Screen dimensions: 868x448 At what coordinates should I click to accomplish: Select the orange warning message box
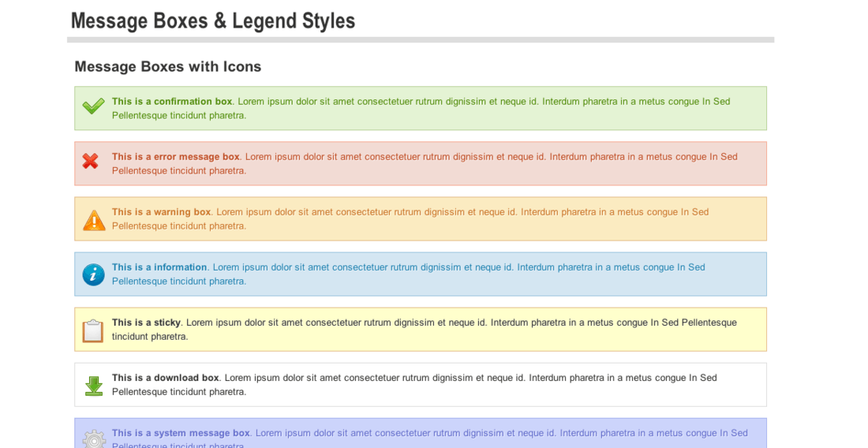pos(421,219)
